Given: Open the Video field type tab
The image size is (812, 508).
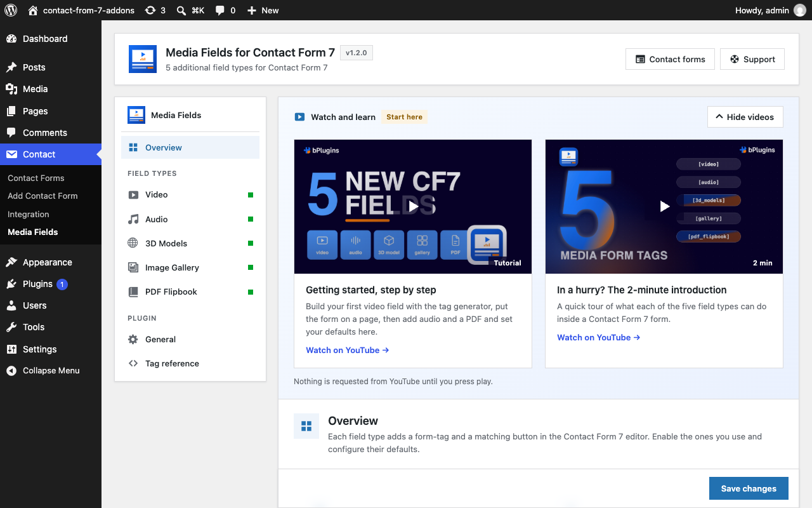Looking at the screenshot, I should (x=190, y=195).
